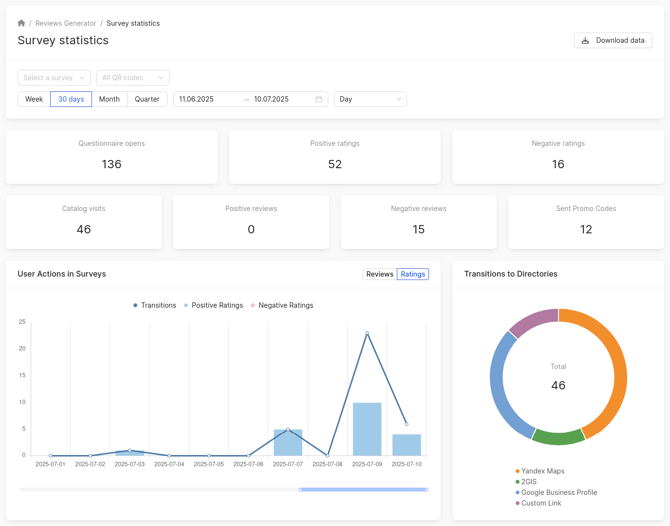Click the chart range scrollbar handle
This screenshot has height=526, width=670.
point(363,489)
